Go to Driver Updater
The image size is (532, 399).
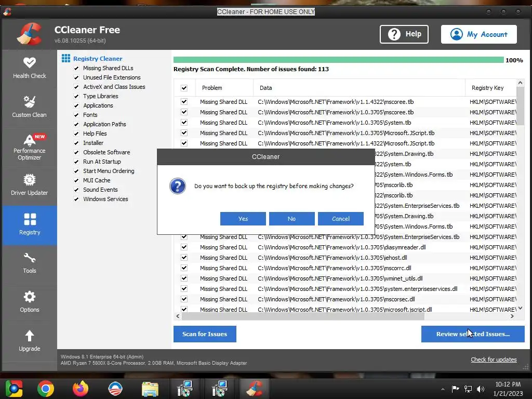pos(30,185)
